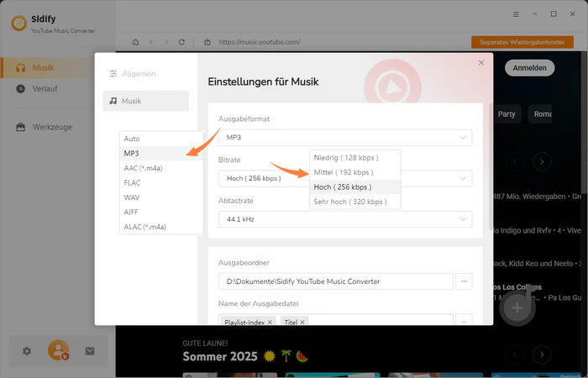Click the Anmelden sign-in button
Viewport: 588px width, 378px height.
(x=529, y=68)
